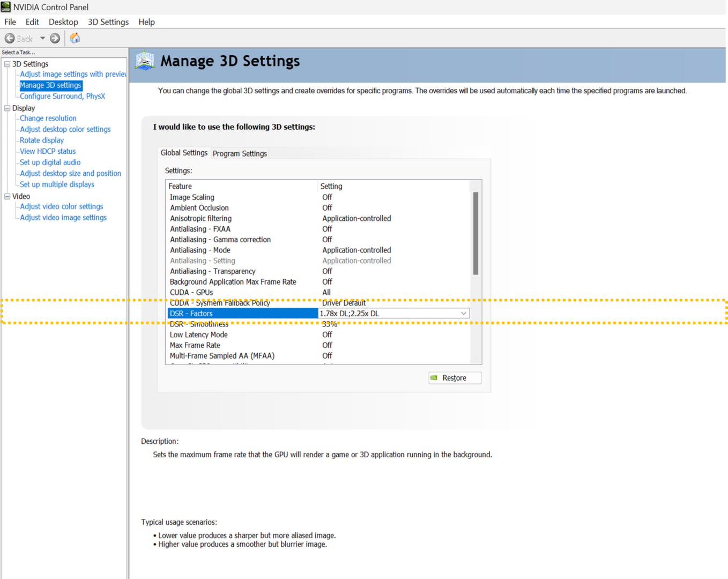Click the Manage 3D Settings header icon

tap(145, 61)
